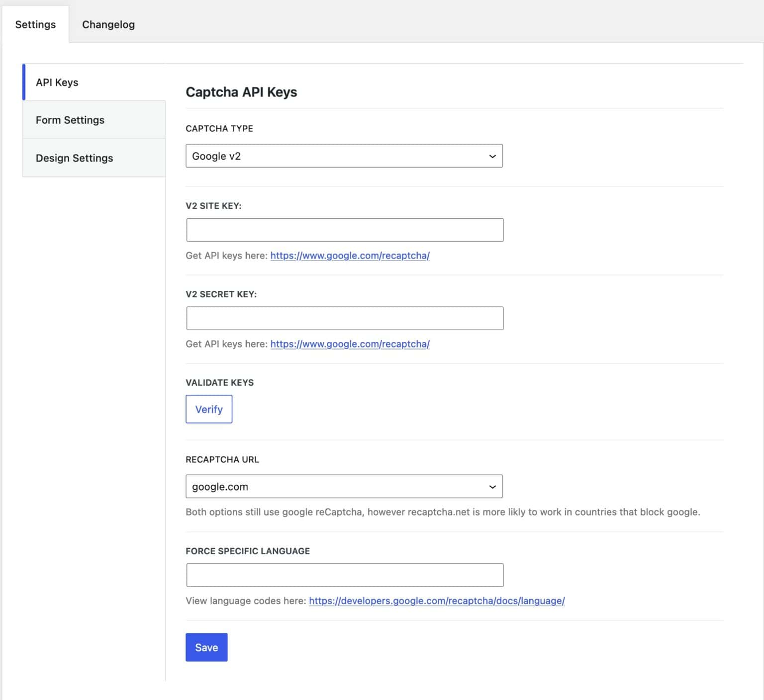Open the Google reCAPTCHA language codes link
Viewport: 764px width, 700px height.
coord(436,601)
